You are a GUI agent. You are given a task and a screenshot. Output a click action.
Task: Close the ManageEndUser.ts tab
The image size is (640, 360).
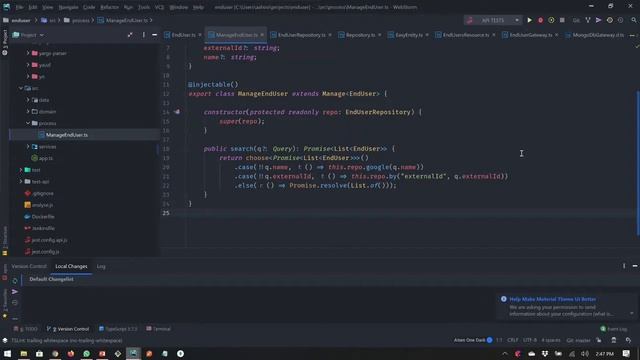[262, 35]
